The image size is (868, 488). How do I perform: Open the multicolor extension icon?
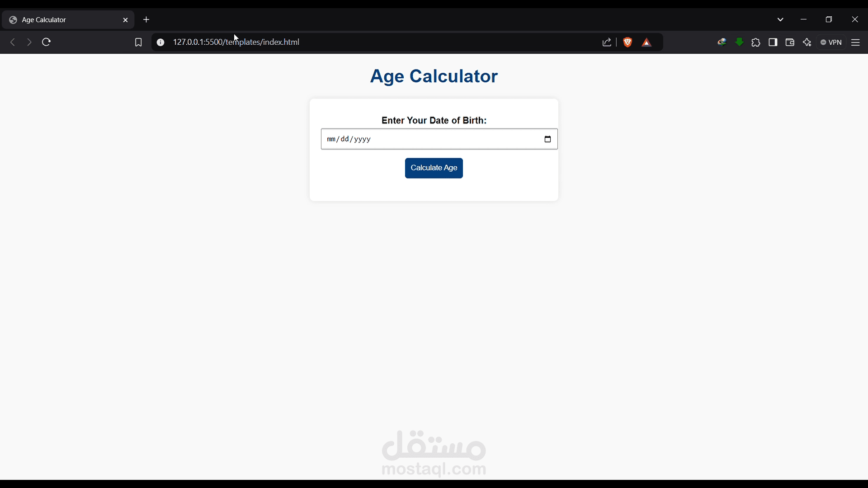tap(722, 42)
